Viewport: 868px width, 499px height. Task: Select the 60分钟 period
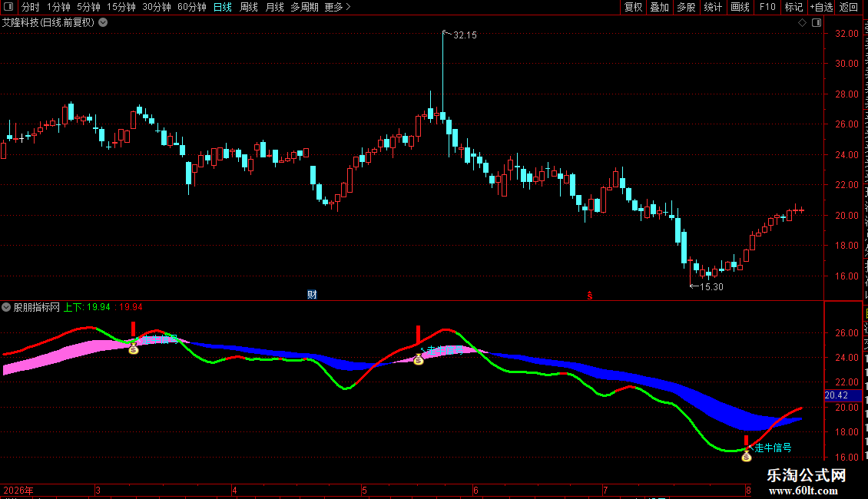tap(192, 7)
